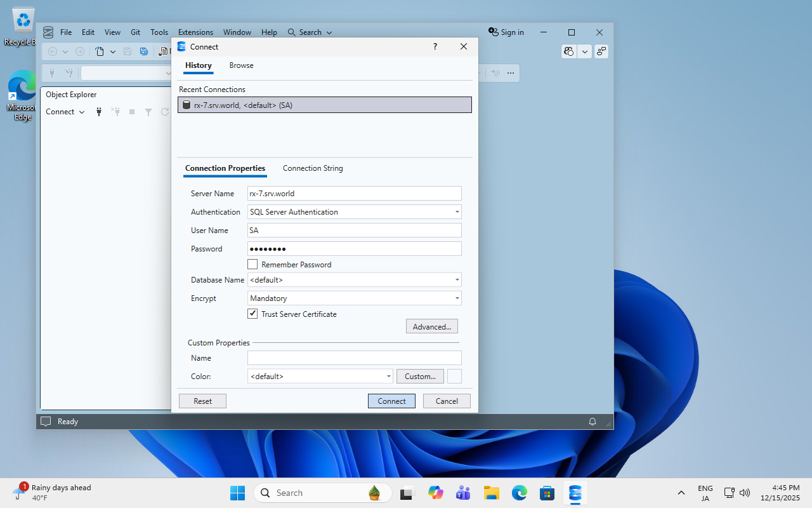Click the notifications bell in status bar
812x508 pixels.
click(593, 422)
